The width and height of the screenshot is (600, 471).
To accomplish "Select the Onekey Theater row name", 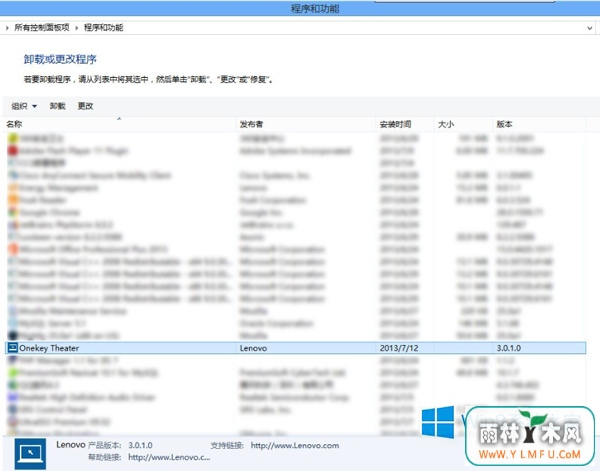I will pyautogui.click(x=49, y=348).
